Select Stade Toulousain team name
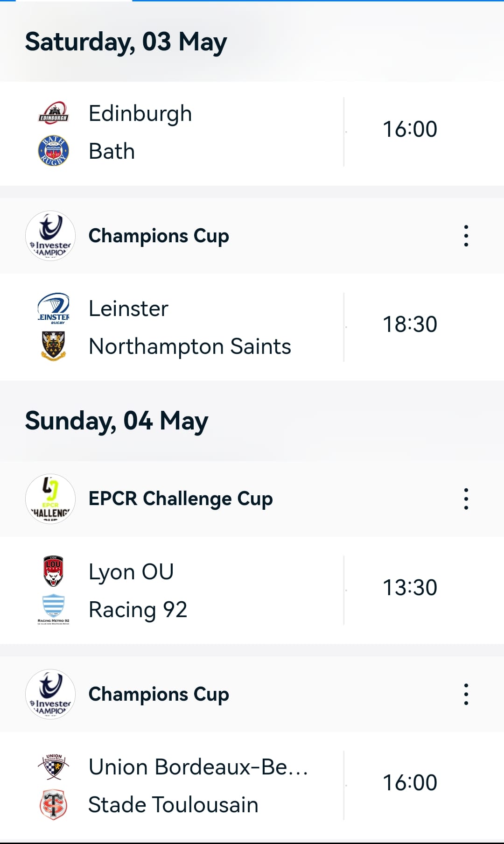 point(173,805)
